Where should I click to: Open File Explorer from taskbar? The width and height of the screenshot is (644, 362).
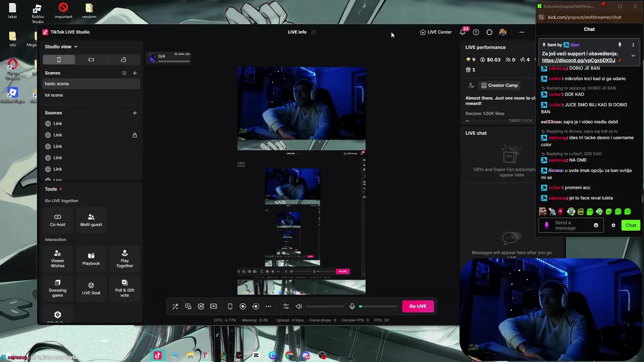(190, 355)
